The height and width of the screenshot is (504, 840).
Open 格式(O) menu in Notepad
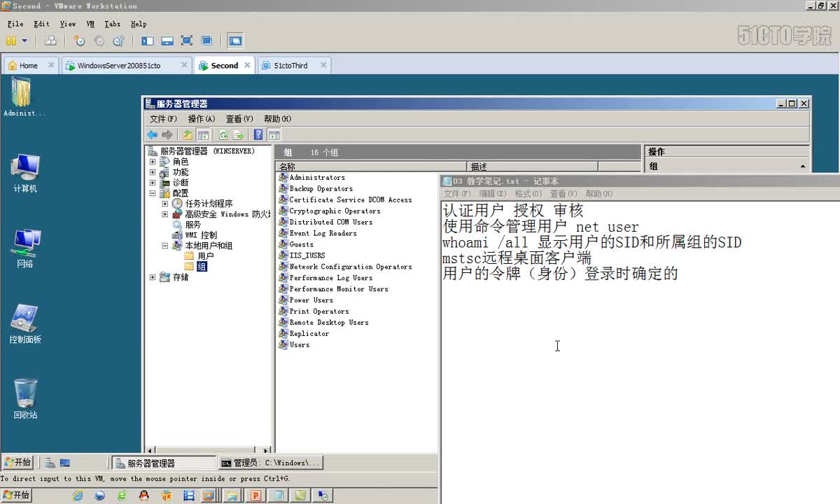click(528, 194)
